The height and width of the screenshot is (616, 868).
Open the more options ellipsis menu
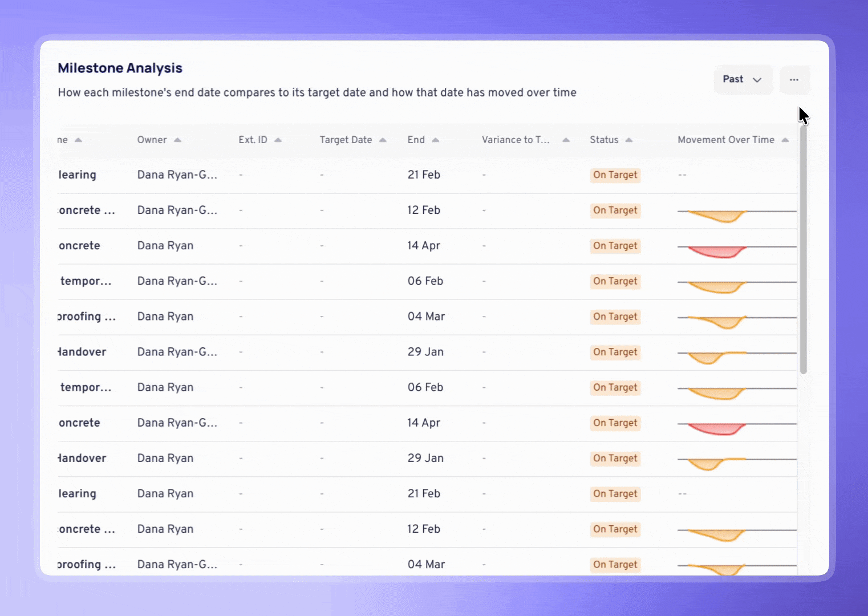794,79
